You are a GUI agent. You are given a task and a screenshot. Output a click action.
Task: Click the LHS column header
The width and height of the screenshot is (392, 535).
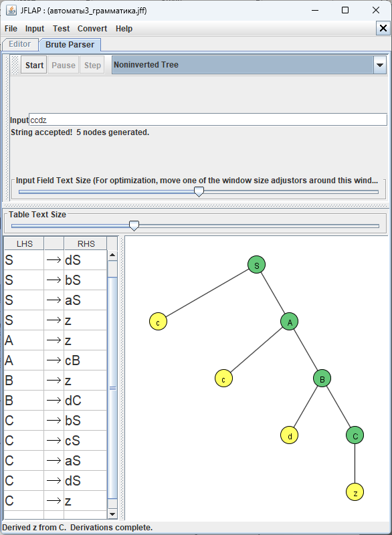click(x=24, y=243)
